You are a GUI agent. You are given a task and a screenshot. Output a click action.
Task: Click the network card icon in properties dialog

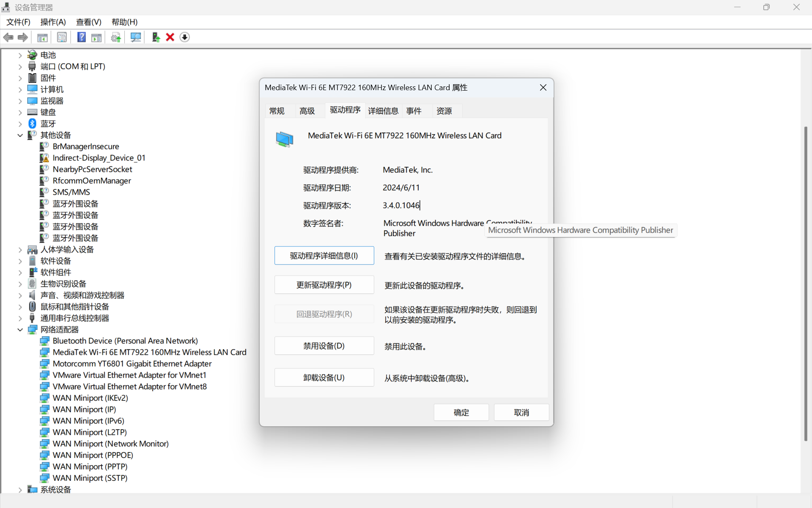point(284,139)
